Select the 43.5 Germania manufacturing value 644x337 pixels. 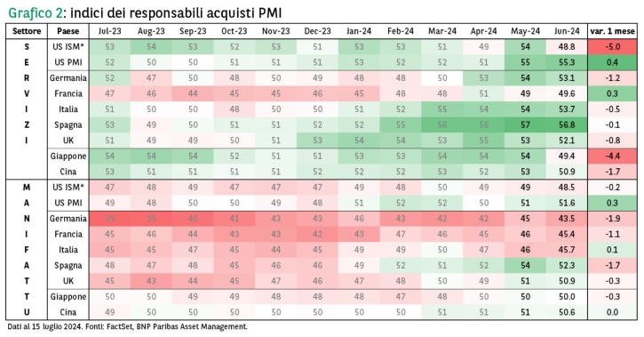(567, 219)
